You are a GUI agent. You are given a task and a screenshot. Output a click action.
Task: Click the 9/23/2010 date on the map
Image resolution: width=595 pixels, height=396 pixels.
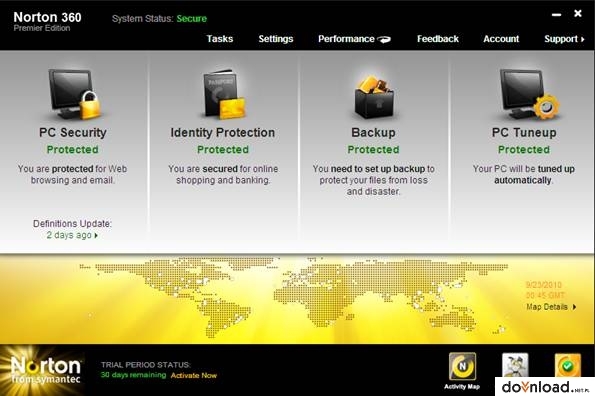pos(544,285)
